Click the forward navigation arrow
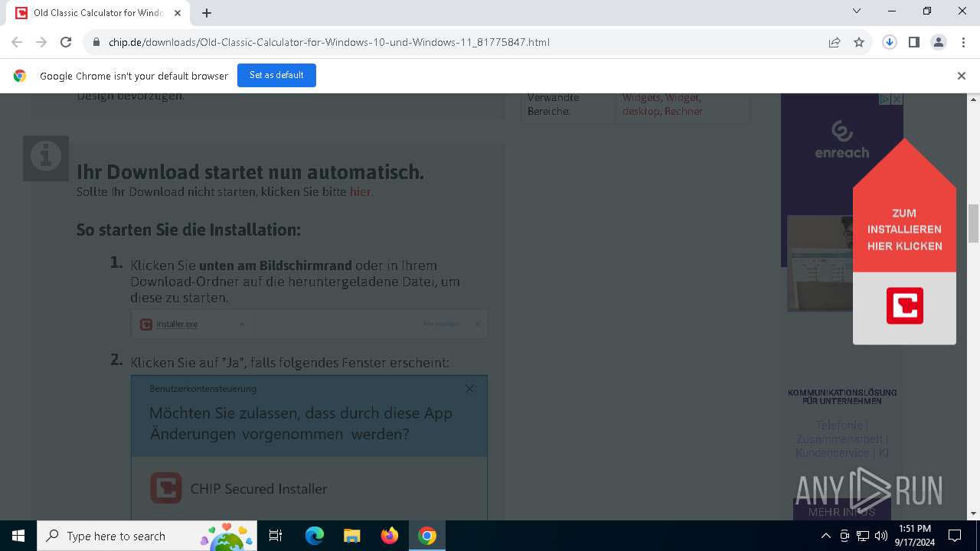 click(41, 42)
